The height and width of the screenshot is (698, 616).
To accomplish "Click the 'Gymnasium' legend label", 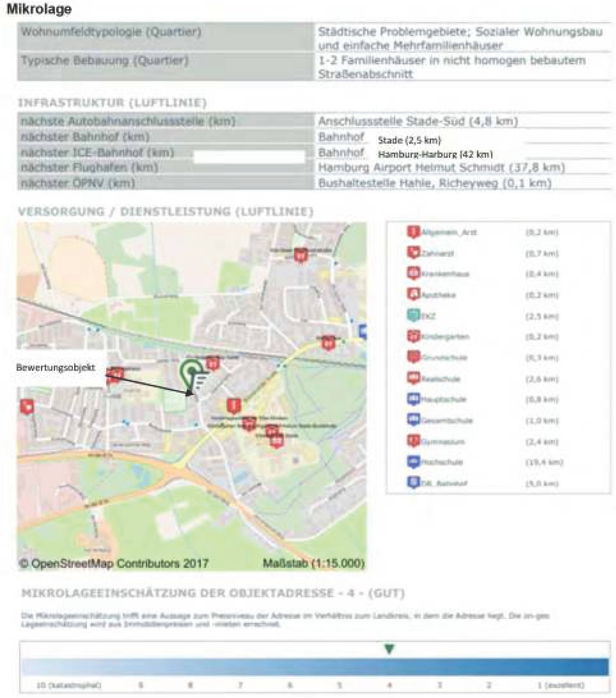I will (443, 441).
